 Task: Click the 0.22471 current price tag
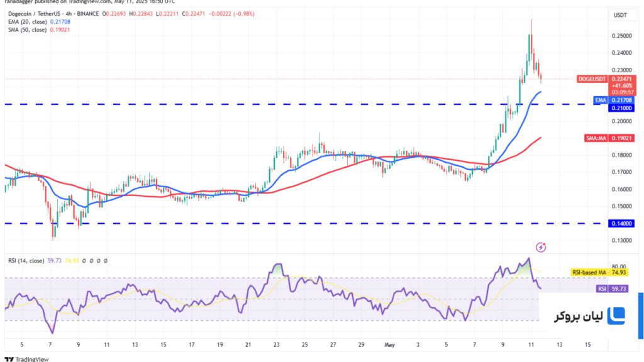[622, 79]
